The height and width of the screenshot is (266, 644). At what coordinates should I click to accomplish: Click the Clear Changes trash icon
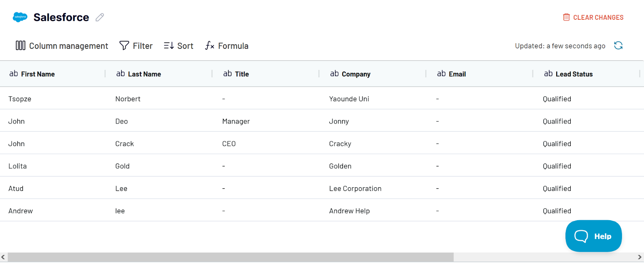click(566, 17)
